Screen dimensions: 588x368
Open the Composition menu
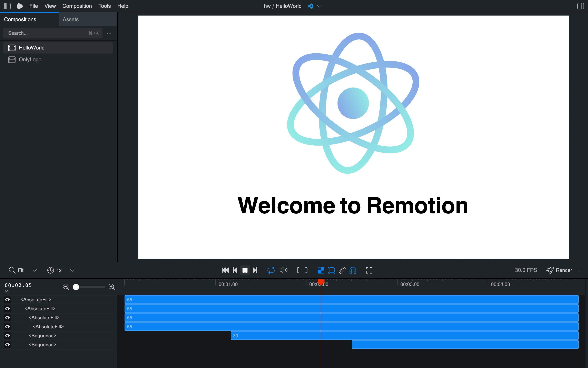tap(77, 6)
